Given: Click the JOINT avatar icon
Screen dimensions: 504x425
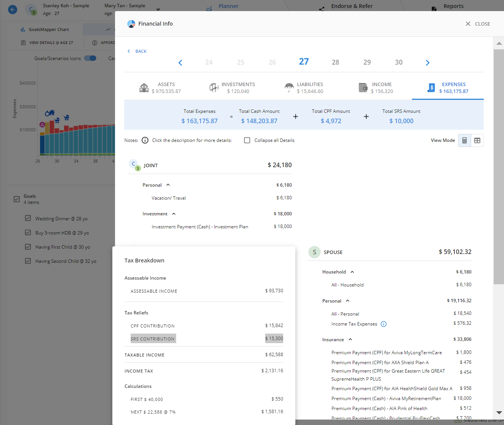Looking at the screenshot, I should tap(135, 165).
